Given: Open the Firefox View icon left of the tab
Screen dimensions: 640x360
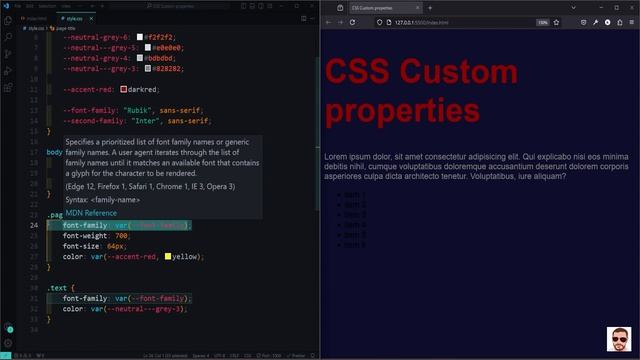Looking at the screenshot, I should point(340,8).
